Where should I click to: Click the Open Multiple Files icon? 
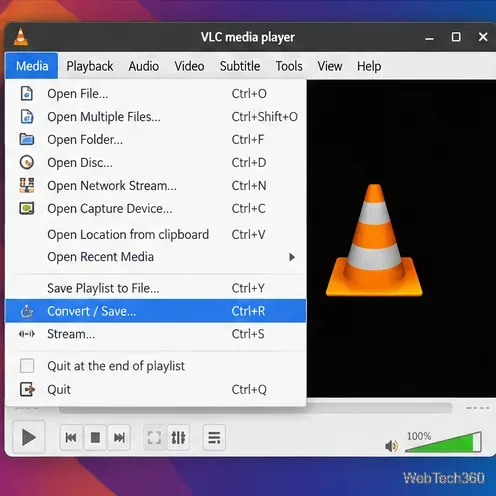[x=27, y=116]
